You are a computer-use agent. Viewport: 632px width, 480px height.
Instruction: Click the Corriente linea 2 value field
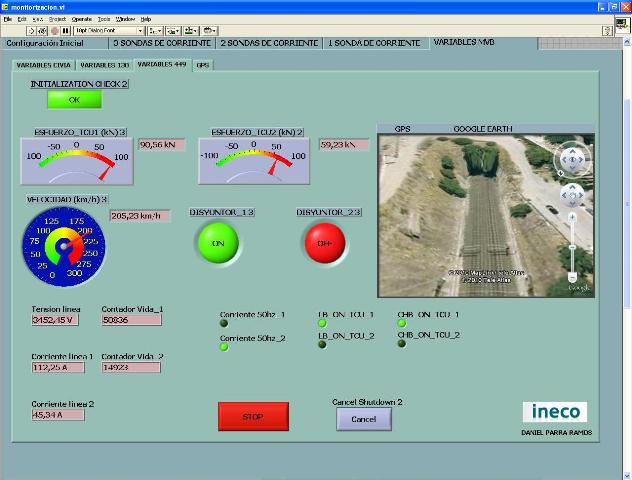(x=58, y=415)
